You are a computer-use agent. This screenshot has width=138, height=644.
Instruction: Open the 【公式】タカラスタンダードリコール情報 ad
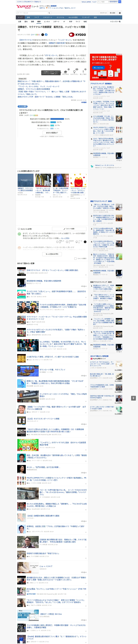tap(52, 421)
